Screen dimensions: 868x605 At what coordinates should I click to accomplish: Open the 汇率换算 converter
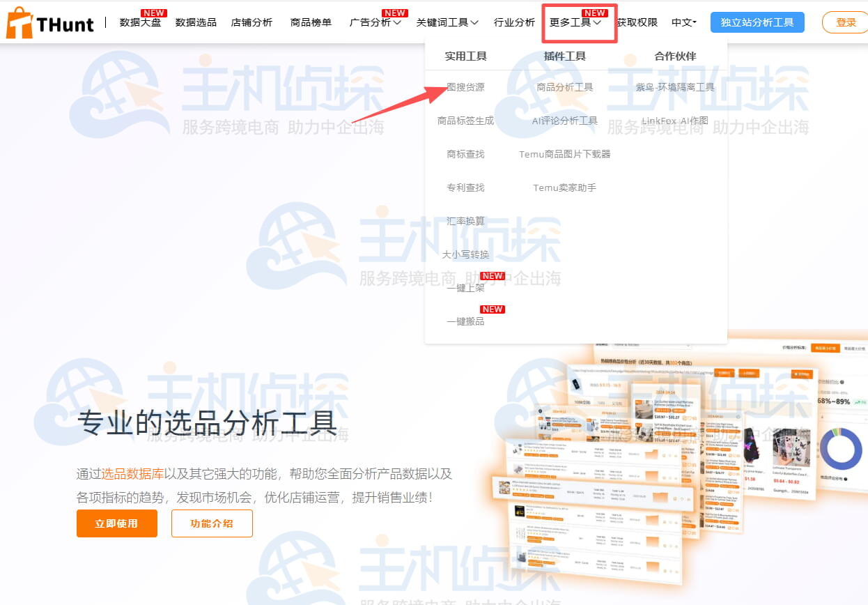[465, 220]
